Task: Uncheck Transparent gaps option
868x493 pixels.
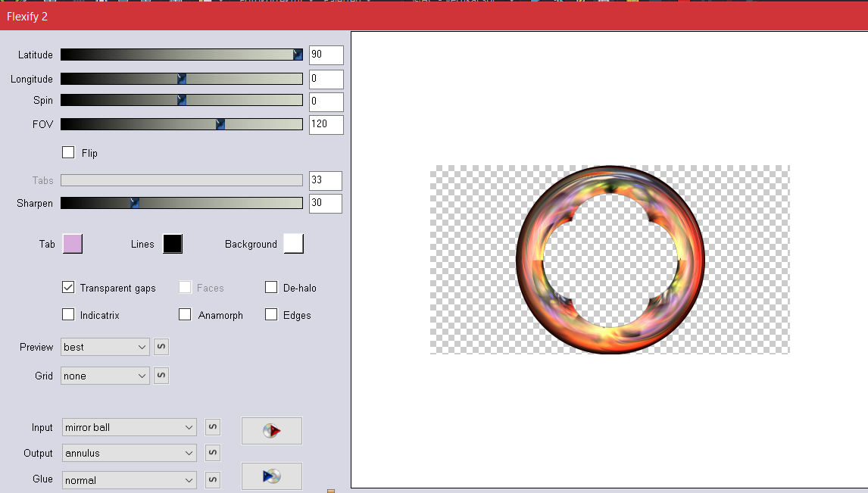Action: (x=68, y=288)
